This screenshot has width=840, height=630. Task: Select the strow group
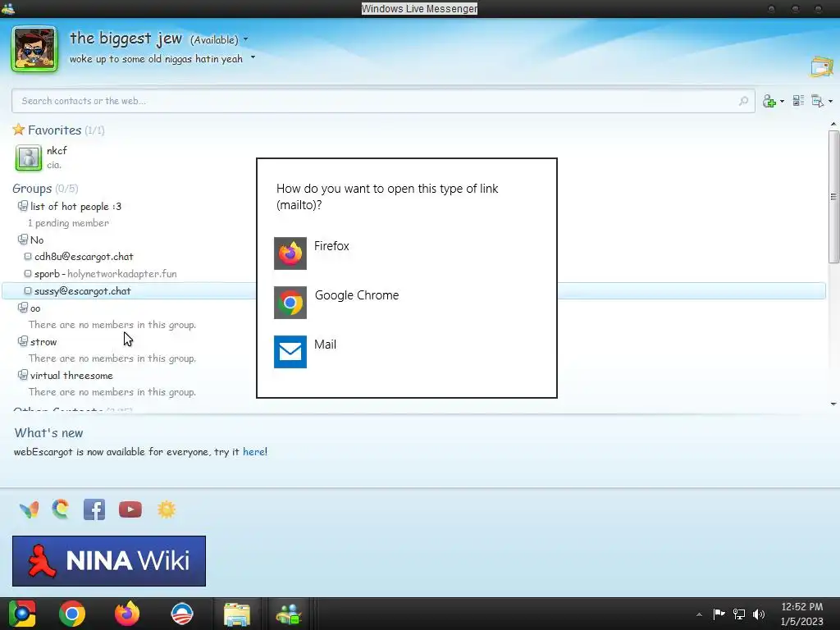point(43,342)
